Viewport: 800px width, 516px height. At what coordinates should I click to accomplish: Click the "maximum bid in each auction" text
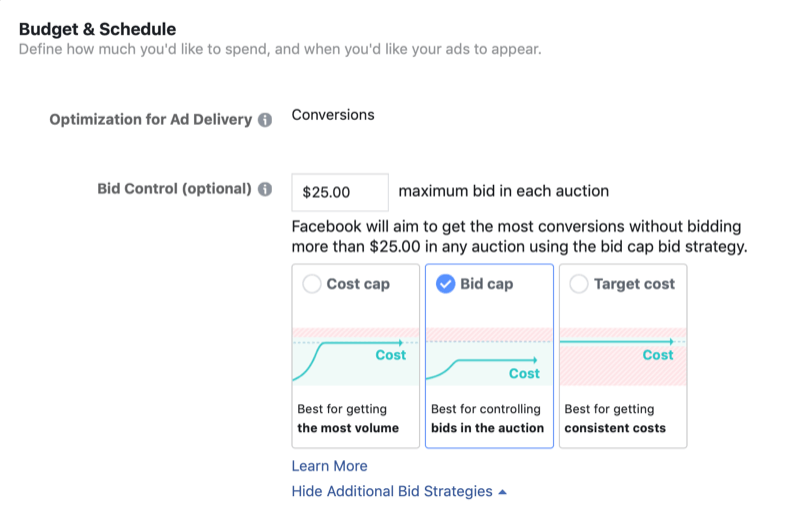click(x=503, y=192)
